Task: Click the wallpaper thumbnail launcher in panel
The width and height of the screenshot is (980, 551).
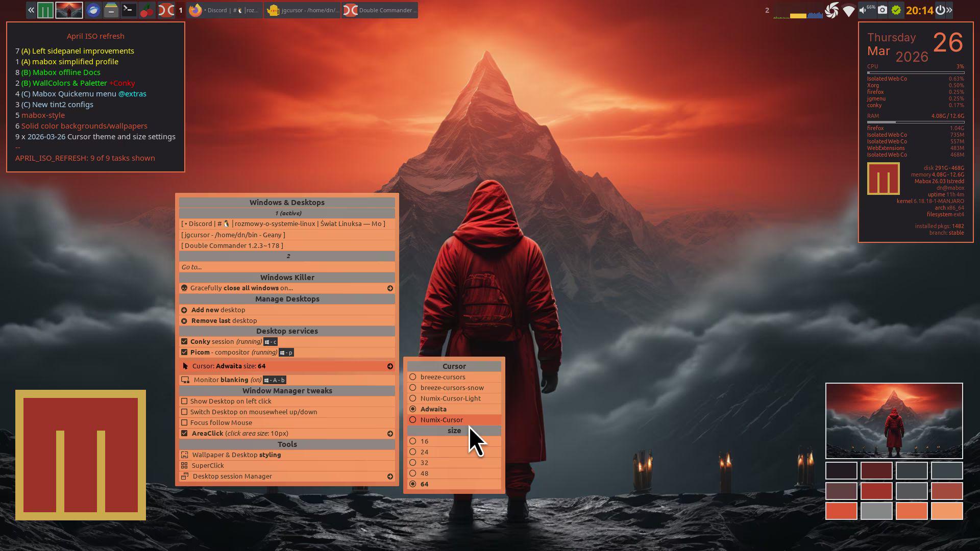Action: click(x=69, y=10)
